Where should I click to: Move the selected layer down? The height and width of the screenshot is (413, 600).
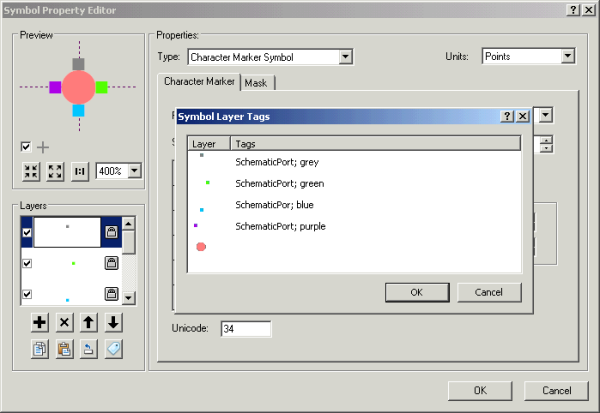[113, 322]
